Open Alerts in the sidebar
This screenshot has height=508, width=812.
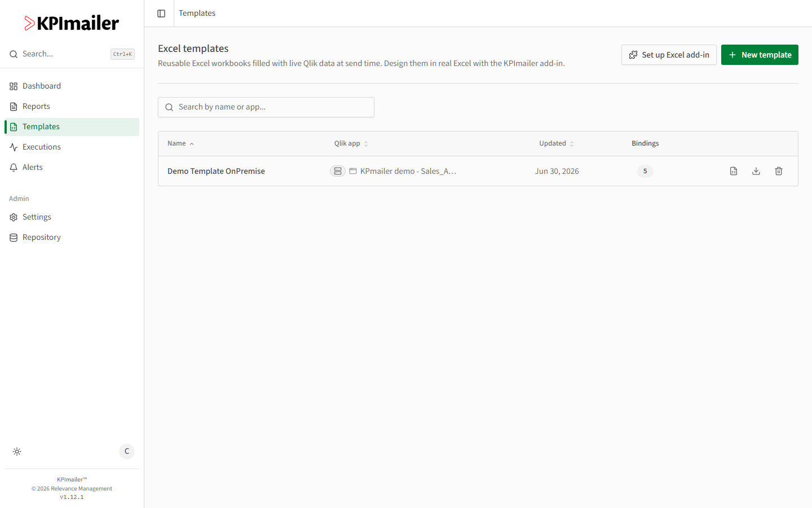tap(72, 167)
